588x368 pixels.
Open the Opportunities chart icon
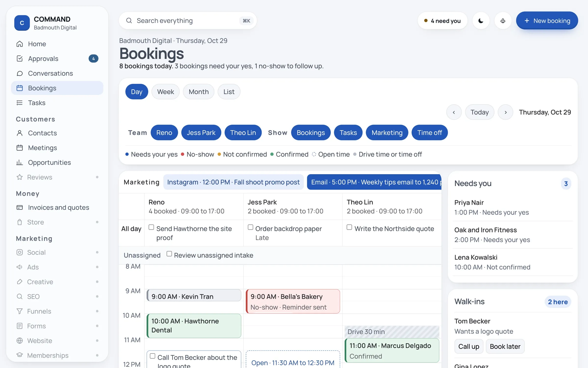coord(20,162)
